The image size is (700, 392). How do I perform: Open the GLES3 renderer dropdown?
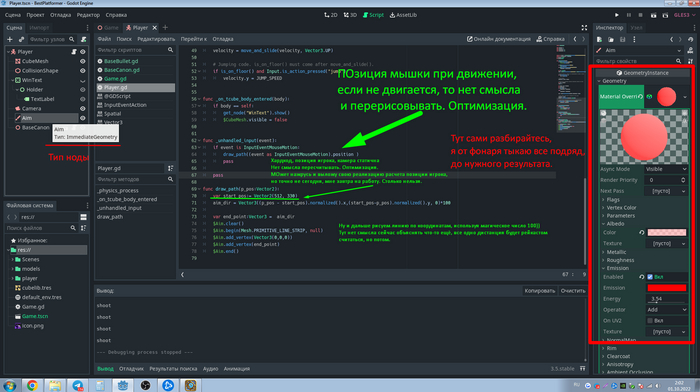(685, 15)
